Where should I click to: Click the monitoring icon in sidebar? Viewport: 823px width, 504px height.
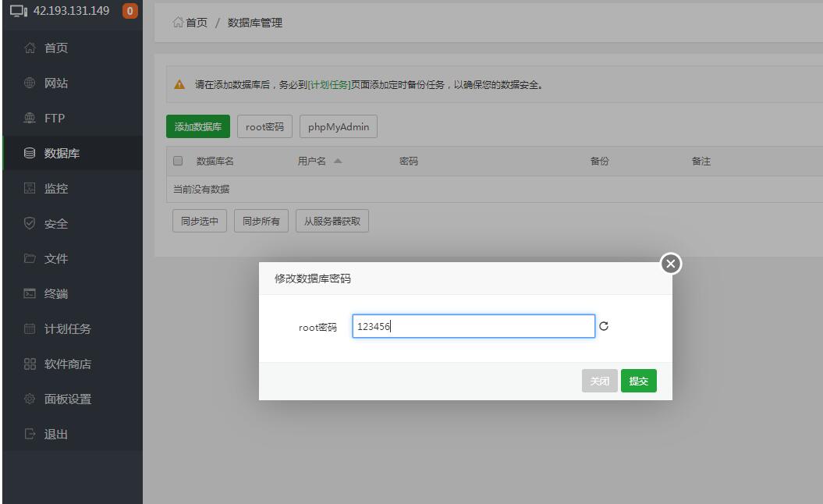tap(30, 189)
